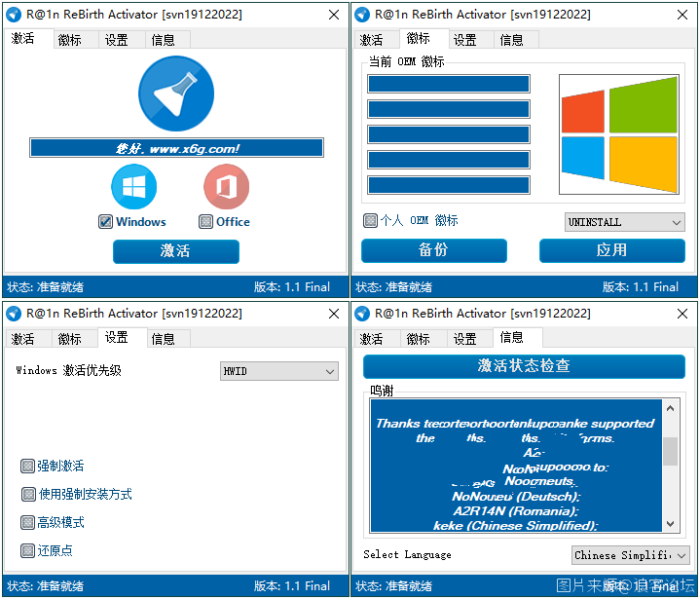Click 徽标 tab in bottom-left window

pyautogui.click(x=75, y=339)
